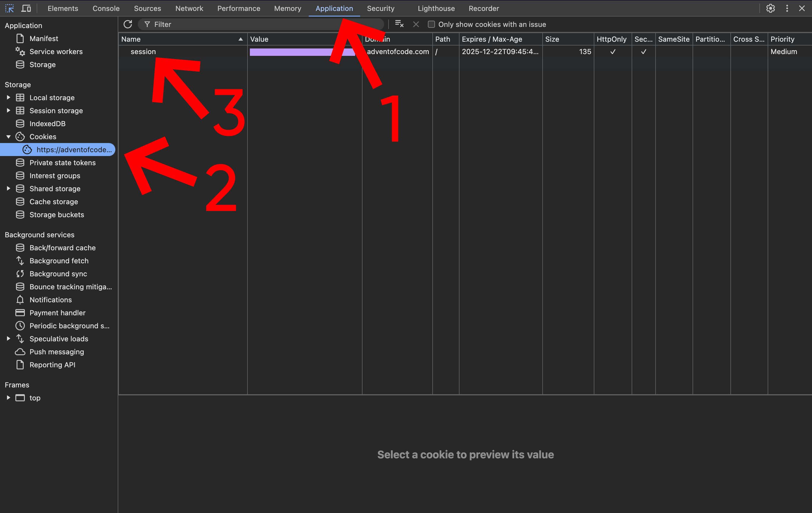Refresh the cookies table

[x=128, y=24]
